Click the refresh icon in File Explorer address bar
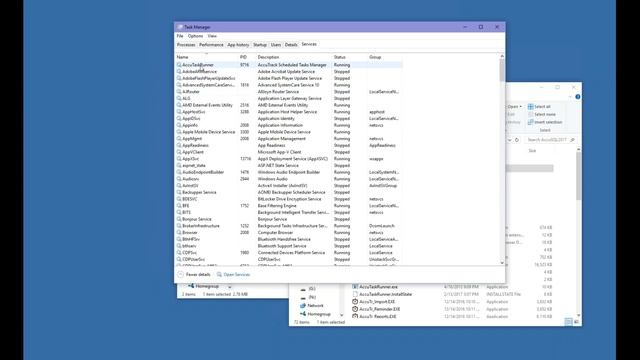This screenshot has height=360, width=640. (517, 140)
